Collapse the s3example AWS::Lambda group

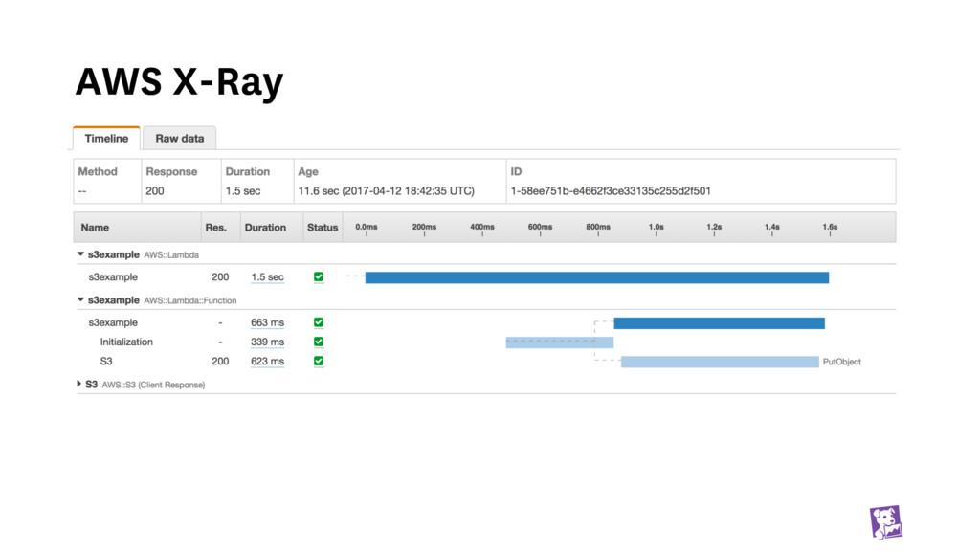80,254
